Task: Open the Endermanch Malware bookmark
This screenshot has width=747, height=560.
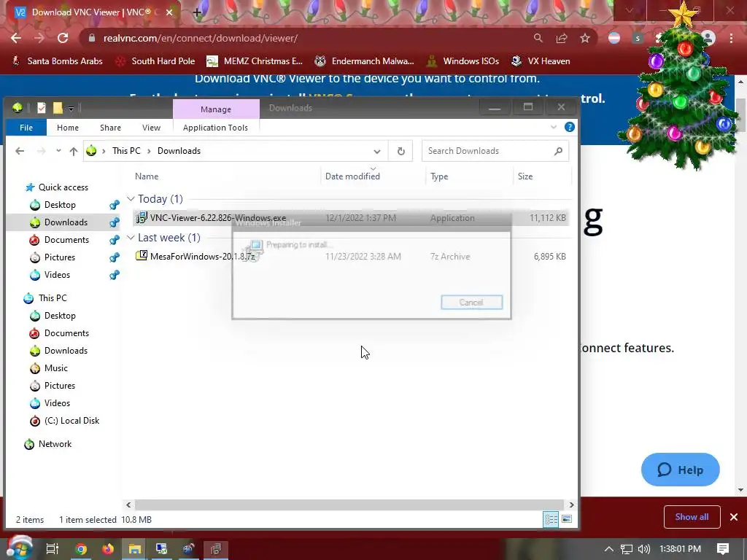Action: (365, 61)
